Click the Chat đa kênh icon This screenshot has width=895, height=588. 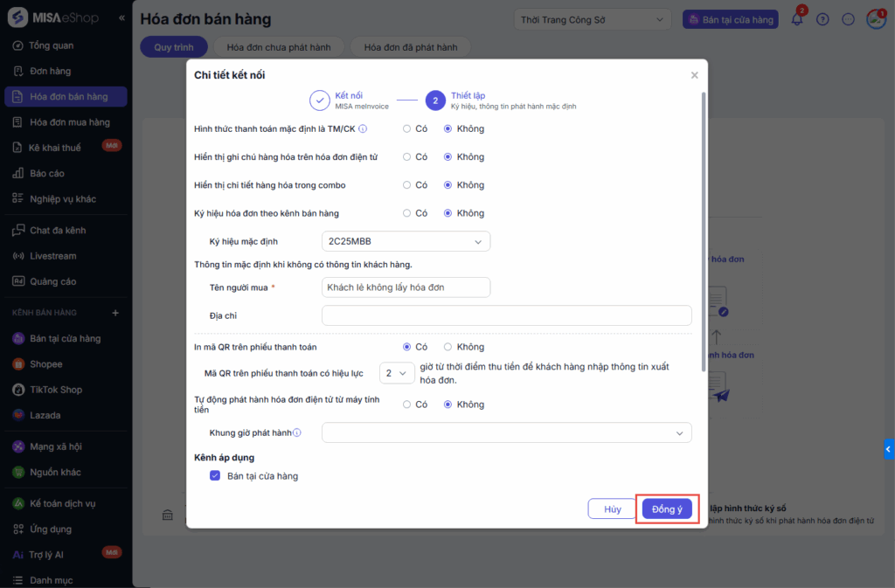tap(18, 231)
